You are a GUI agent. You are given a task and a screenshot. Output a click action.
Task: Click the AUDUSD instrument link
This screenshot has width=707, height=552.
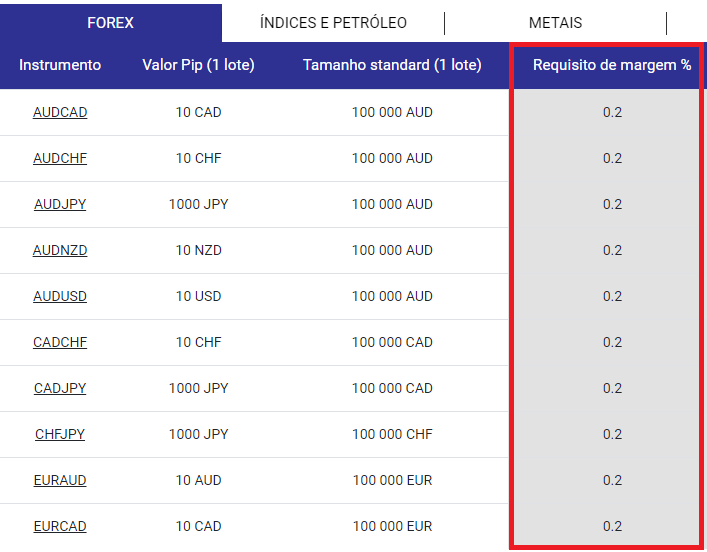pyautogui.click(x=60, y=296)
